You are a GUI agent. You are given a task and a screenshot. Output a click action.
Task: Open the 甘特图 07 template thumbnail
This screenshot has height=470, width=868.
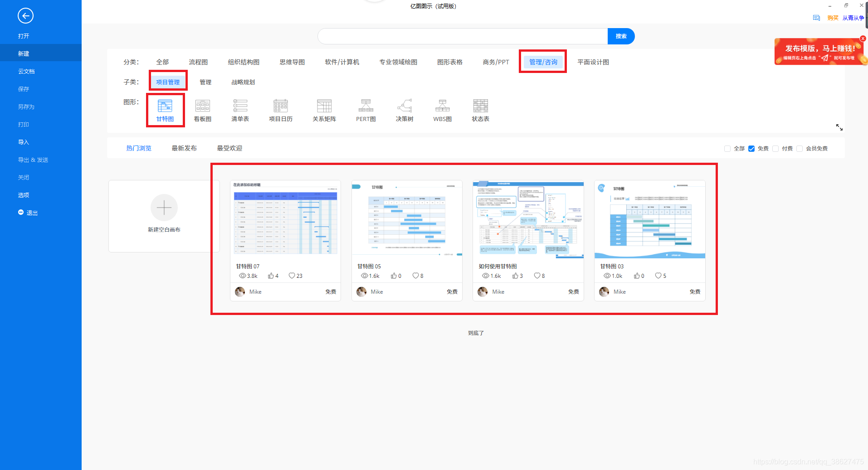click(285, 219)
